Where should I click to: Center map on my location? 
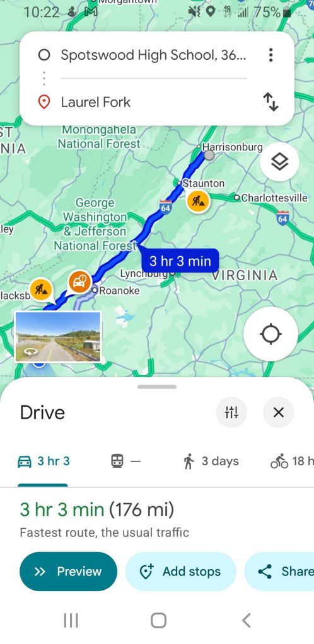click(x=270, y=334)
